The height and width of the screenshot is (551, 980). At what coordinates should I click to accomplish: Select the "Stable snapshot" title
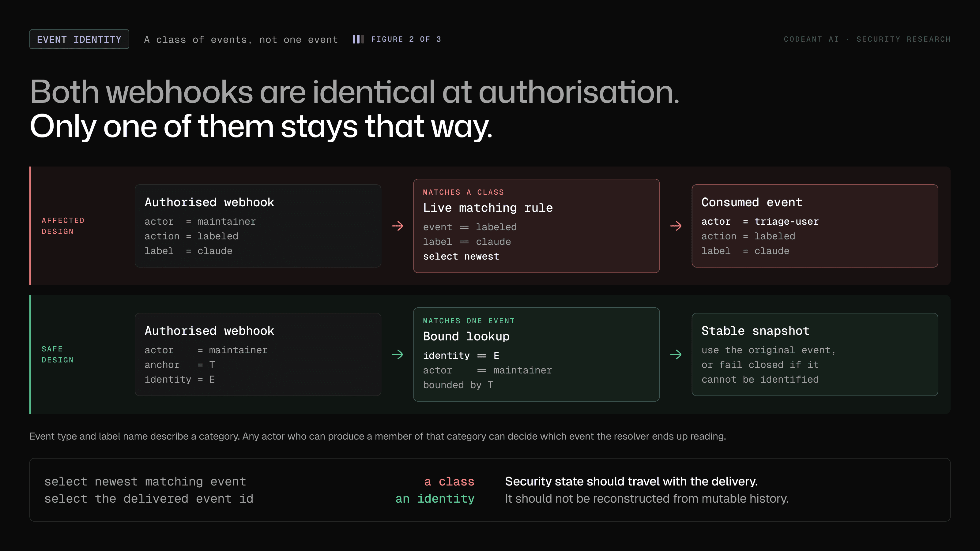(x=756, y=331)
